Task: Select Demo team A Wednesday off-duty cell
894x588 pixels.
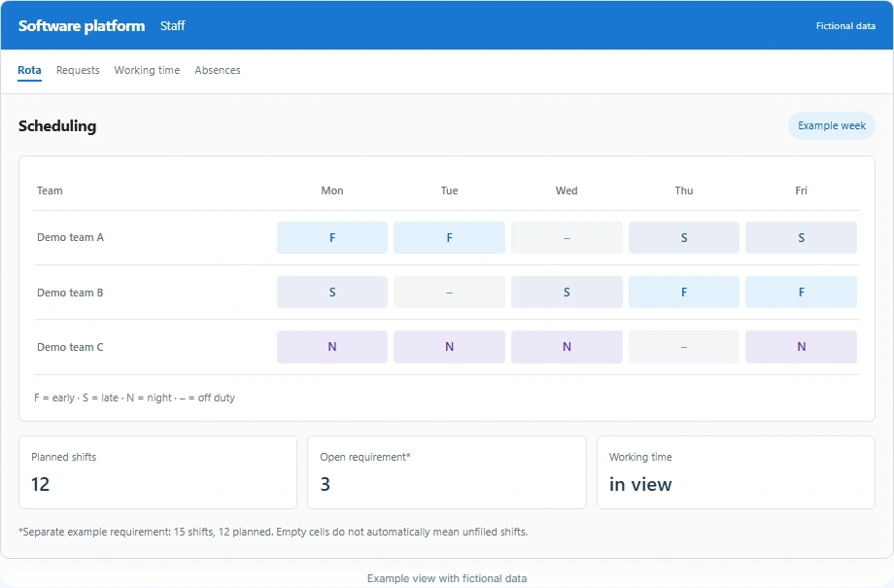Action: (567, 237)
